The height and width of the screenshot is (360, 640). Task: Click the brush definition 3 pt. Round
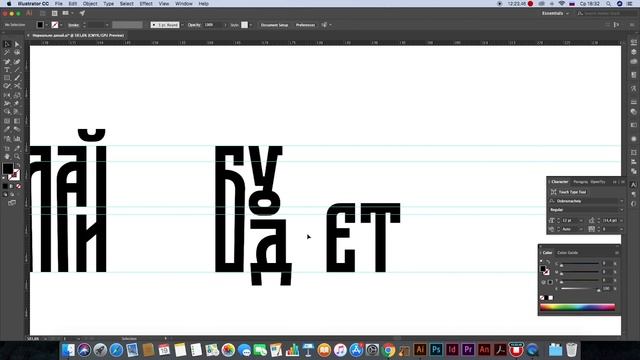pyautogui.click(x=165, y=25)
